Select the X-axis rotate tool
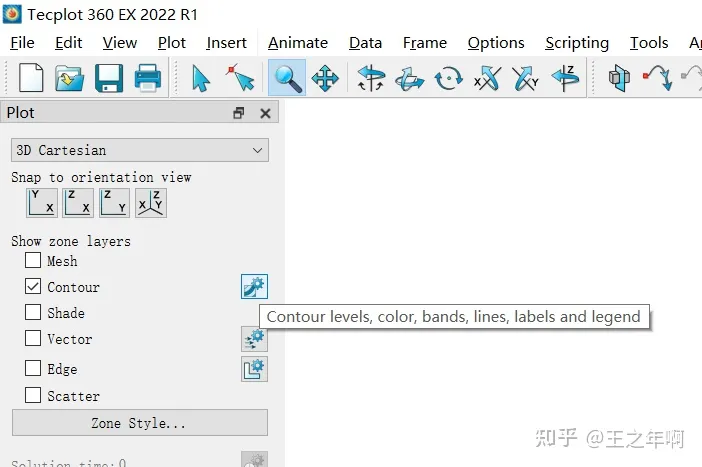The width and height of the screenshot is (702, 467). 487,78
